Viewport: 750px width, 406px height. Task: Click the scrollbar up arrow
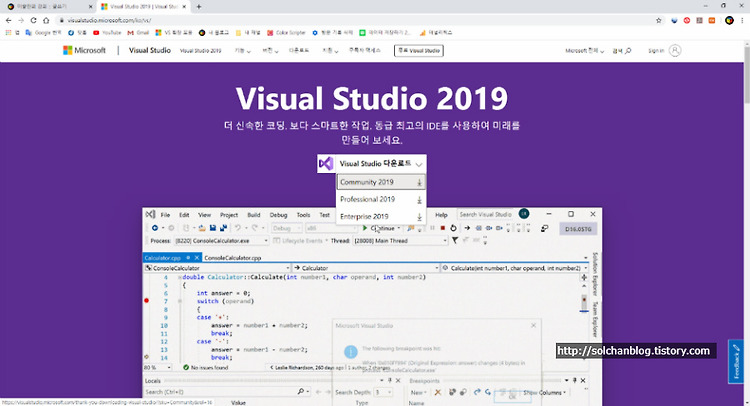pyautogui.click(x=747, y=44)
